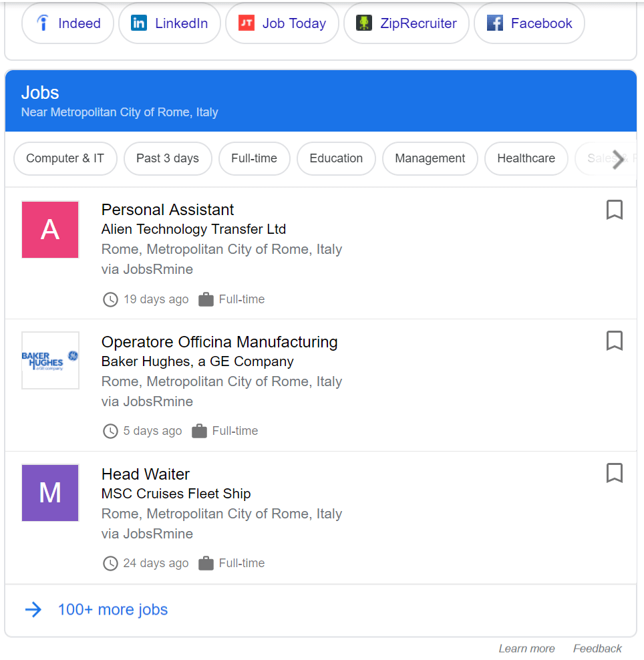The image size is (644, 660).
Task: Open the Facebook jobs link
Action: (530, 23)
